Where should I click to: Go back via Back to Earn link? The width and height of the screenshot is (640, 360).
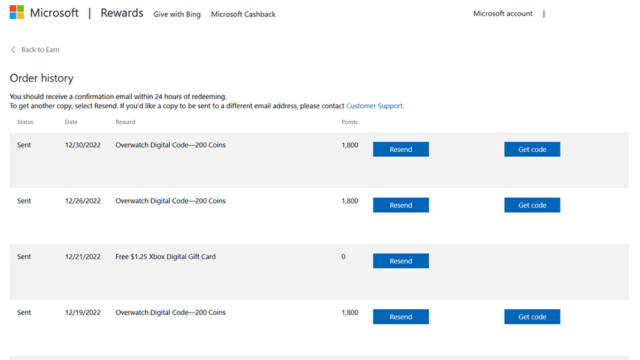(40, 49)
